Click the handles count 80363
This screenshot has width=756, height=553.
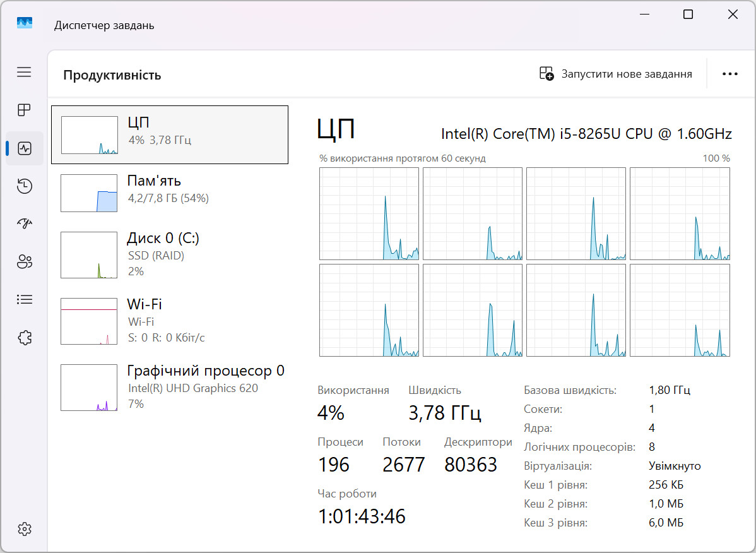(471, 465)
